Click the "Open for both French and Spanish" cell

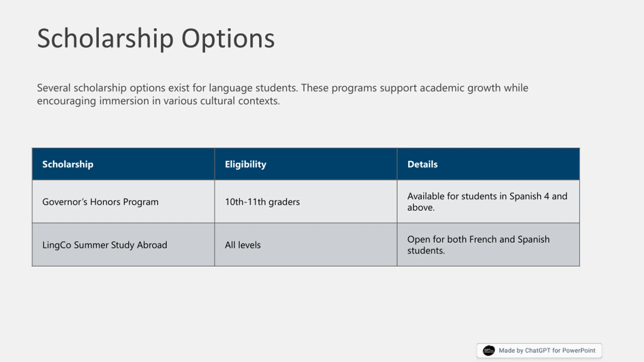coord(488,245)
